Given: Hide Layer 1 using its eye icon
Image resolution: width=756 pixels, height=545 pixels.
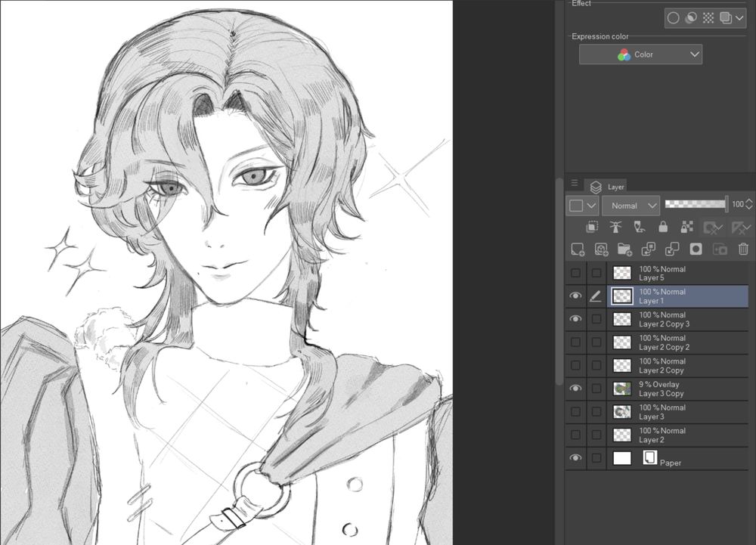Looking at the screenshot, I should click(x=575, y=296).
